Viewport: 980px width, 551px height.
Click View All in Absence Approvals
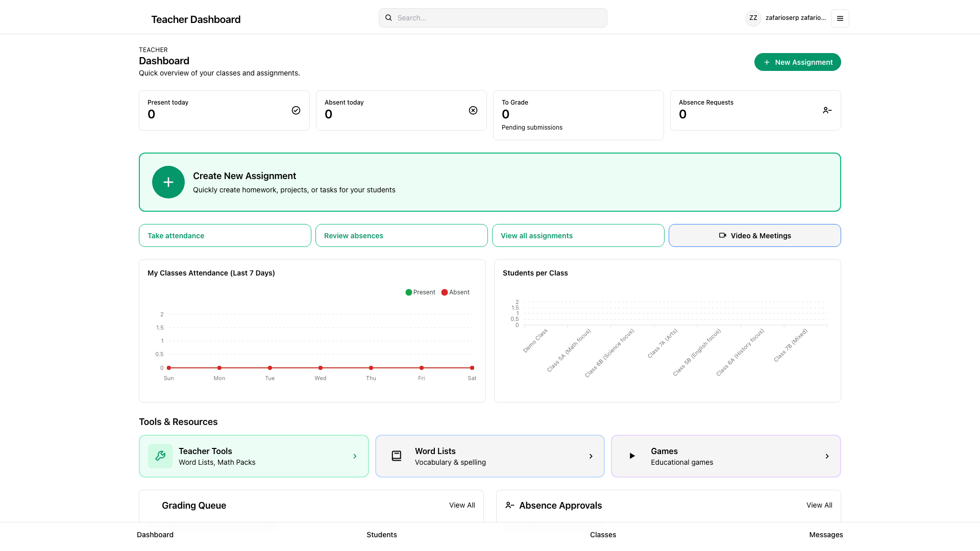pos(819,505)
